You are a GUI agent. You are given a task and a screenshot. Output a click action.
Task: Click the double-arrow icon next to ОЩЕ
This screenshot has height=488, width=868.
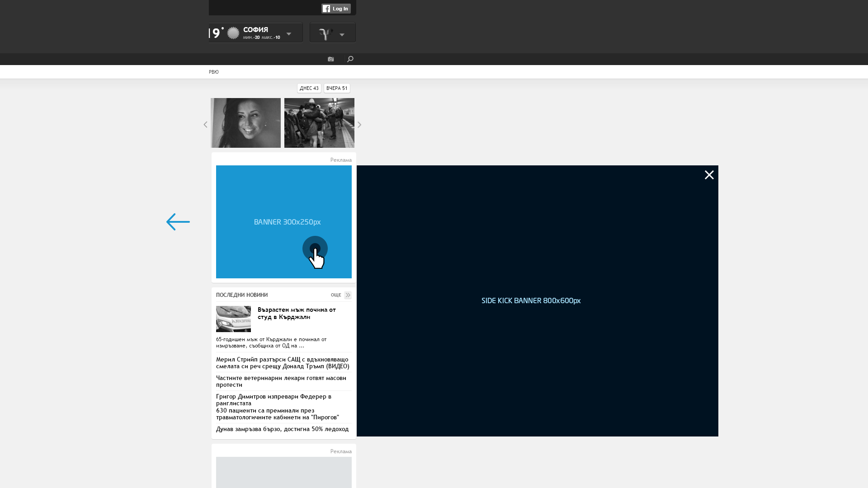348,295
